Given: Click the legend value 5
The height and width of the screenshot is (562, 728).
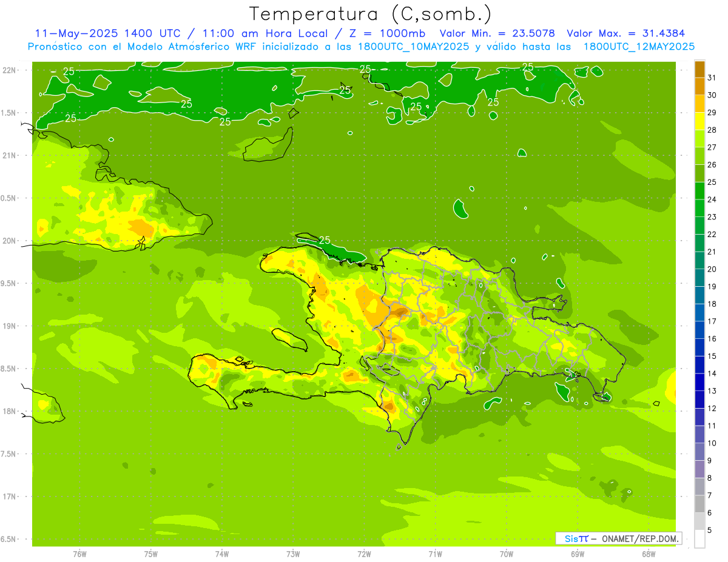Looking at the screenshot, I should pos(709,530).
